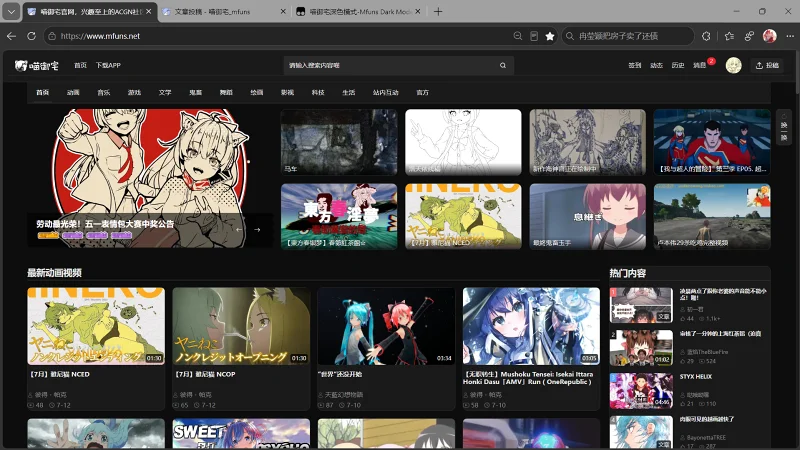Select the 舞蹈 category tab
This screenshot has width=800, height=450.
226,92
